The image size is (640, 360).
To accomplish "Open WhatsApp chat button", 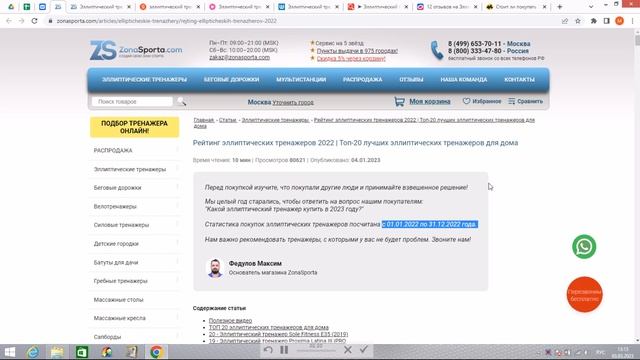I will point(584,247).
